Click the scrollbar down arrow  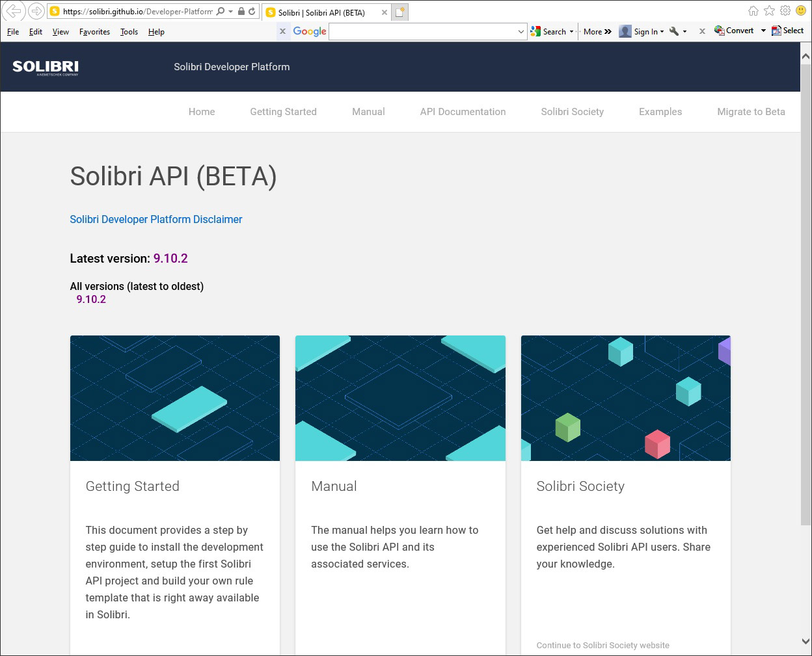coord(806,640)
